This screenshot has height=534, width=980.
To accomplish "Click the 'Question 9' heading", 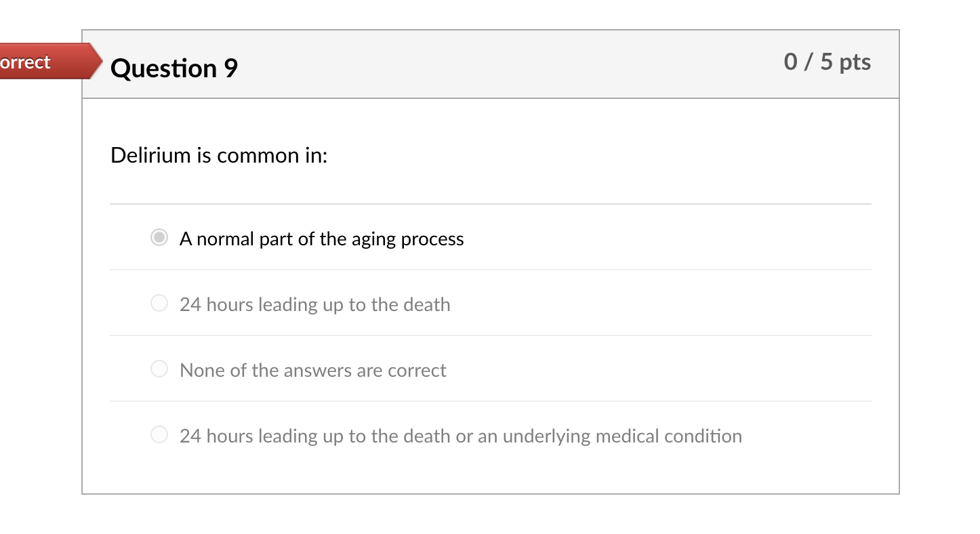I will coord(173,68).
